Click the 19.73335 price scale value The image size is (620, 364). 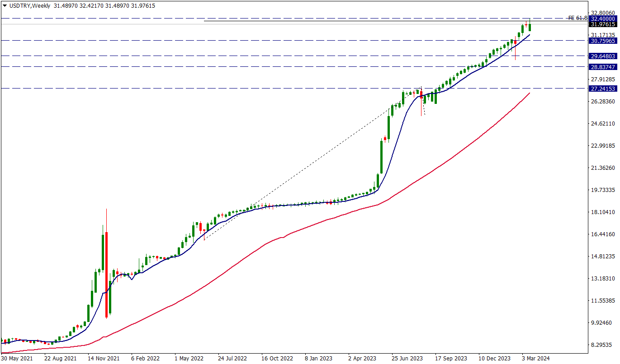point(603,190)
